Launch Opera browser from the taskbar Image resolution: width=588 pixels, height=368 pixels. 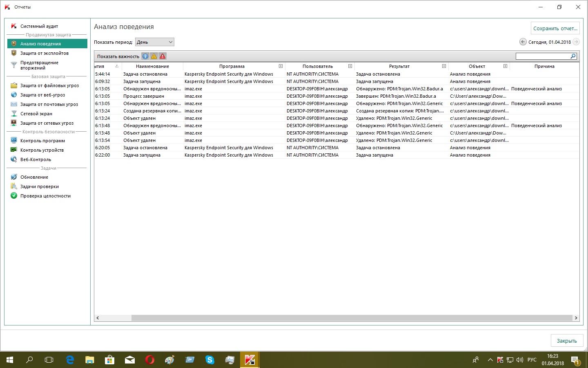coord(150,360)
